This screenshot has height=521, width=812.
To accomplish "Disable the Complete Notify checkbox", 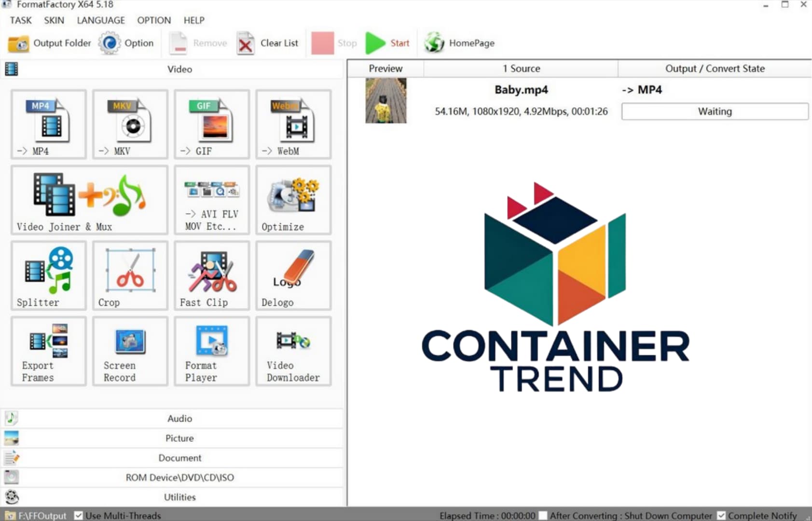I will [x=721, y=515].
